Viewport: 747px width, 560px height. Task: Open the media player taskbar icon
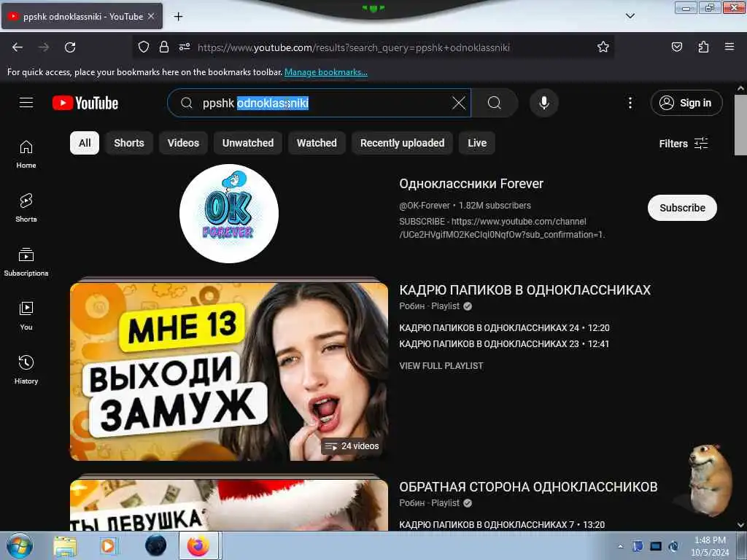[108, 545]
